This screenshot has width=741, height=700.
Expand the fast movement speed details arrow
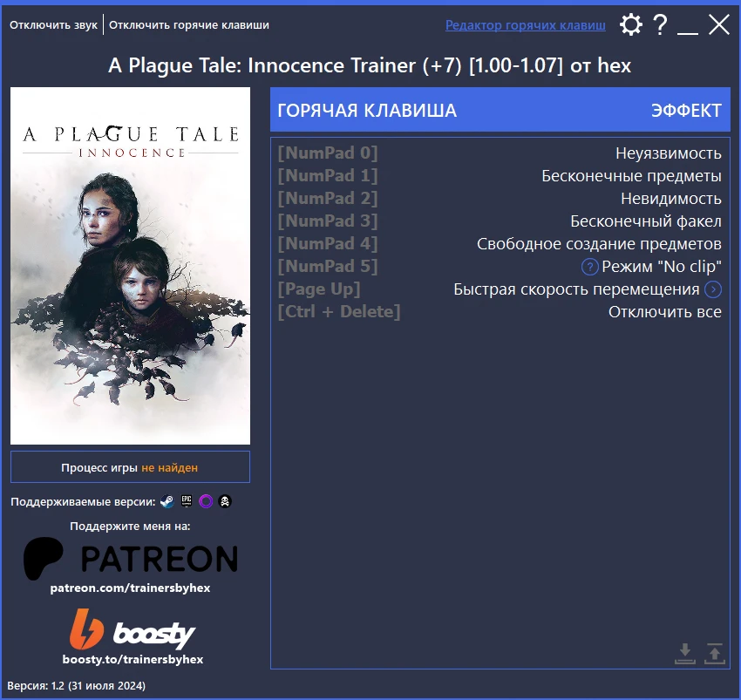(715, 289)
